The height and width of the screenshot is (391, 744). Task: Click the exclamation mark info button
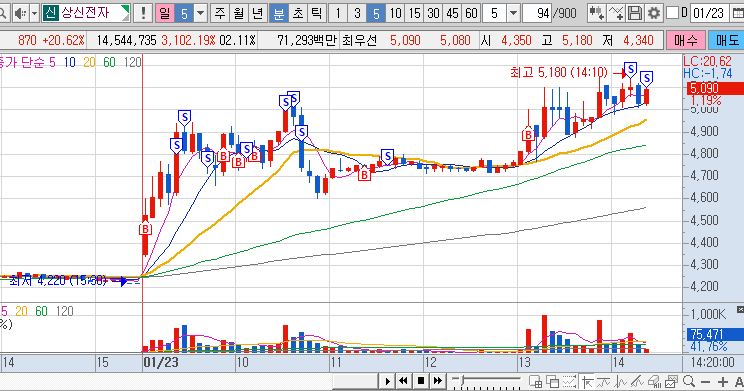[143, 13]
